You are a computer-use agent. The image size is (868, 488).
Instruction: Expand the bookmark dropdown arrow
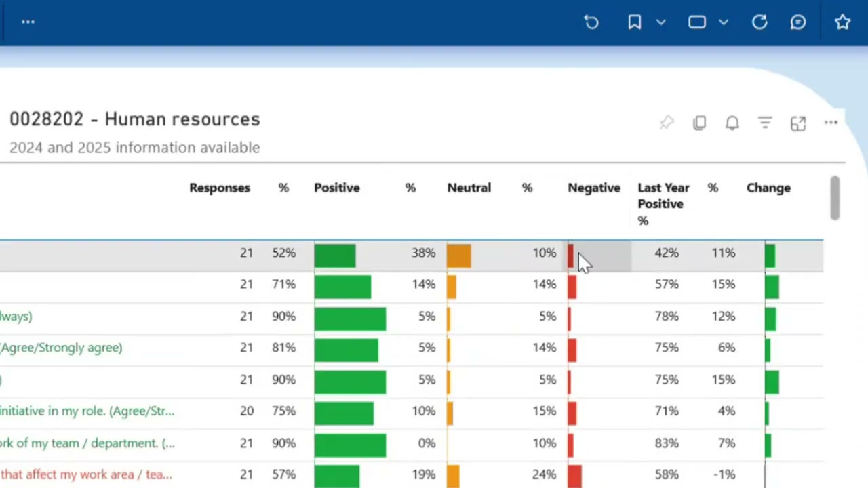coord(661,22)
